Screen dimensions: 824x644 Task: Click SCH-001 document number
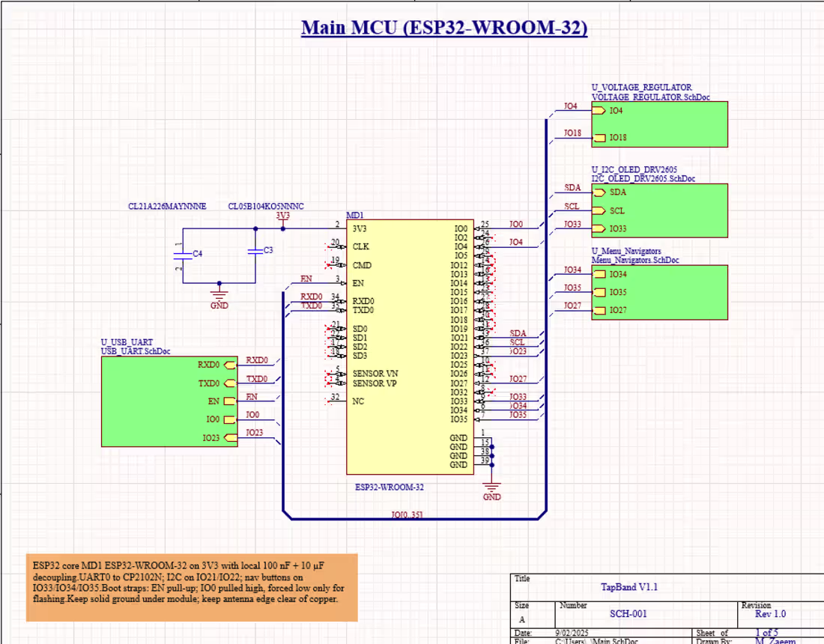click(x=628, y=613)
